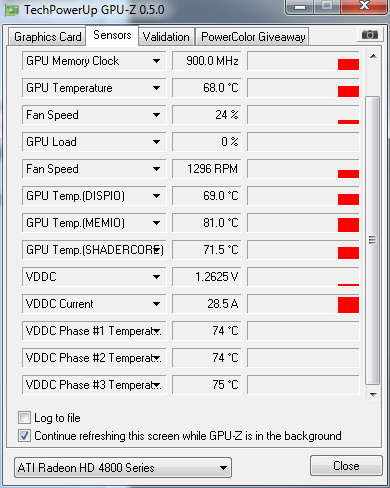Viewport: 390px width, 488px height.
Task: Close the window using title bar X
Action: pos(365,6)
